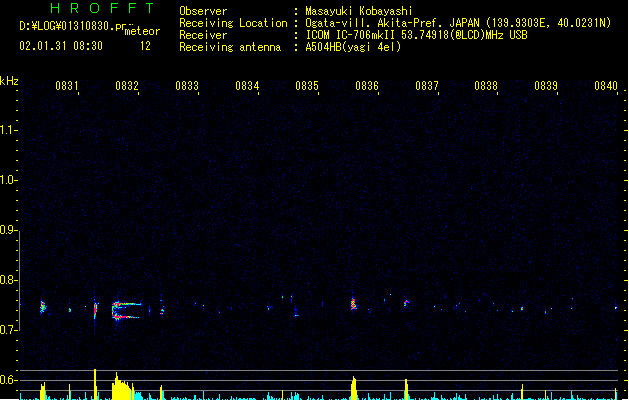Click location text Ogata-vill. Akita-Pref. JAPAN
The image size is (629, 400).
[392, 23]
